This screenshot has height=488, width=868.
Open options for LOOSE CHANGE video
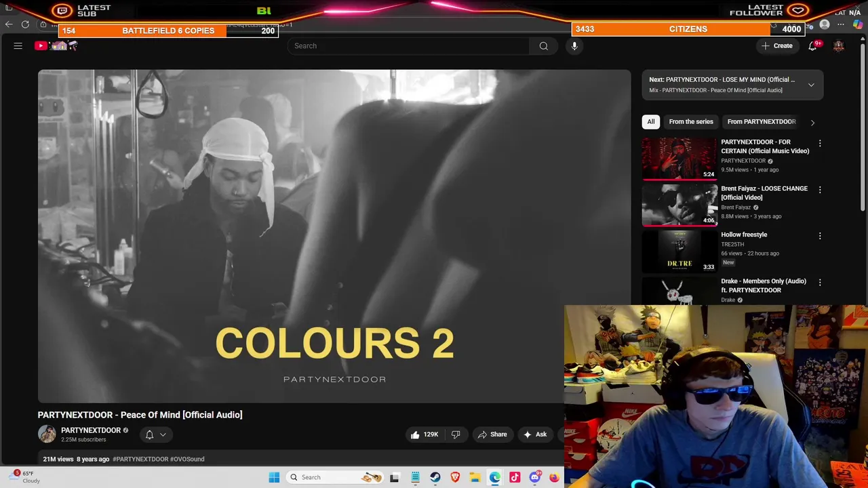point(820,190)
